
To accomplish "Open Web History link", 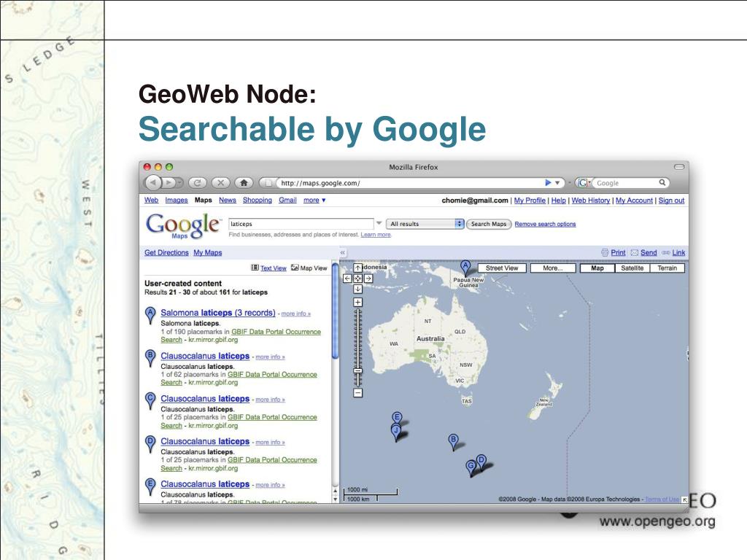I will (x=591, y=201).
